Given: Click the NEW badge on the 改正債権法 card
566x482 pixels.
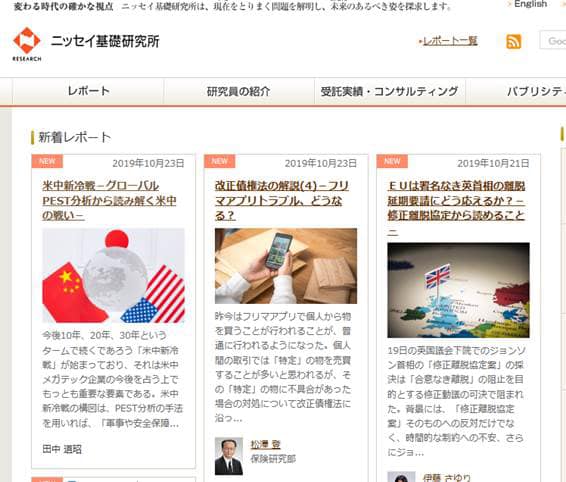Looking at the screenshot, I should 219,161.
